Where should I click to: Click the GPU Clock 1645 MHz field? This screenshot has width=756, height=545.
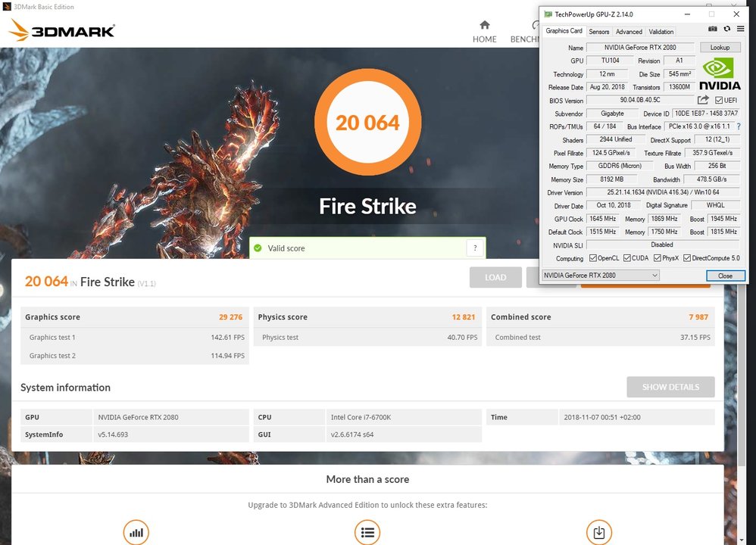pyautogui.click(x=603, y=219)
